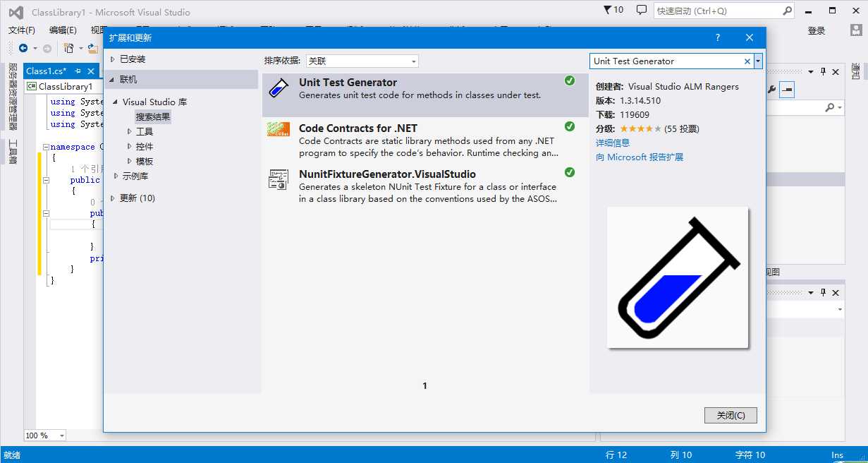
Task: Collapse the 联机 category
Action: tap(112, 80)
